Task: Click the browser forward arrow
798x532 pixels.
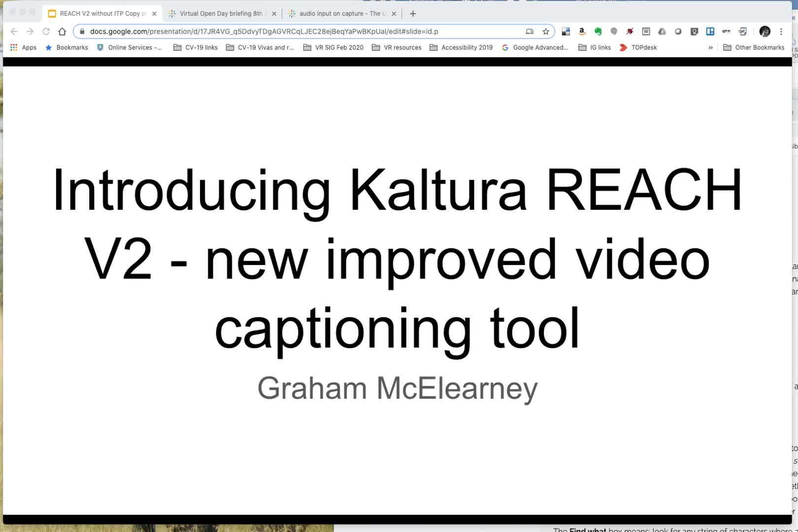Action: point(30,32)
